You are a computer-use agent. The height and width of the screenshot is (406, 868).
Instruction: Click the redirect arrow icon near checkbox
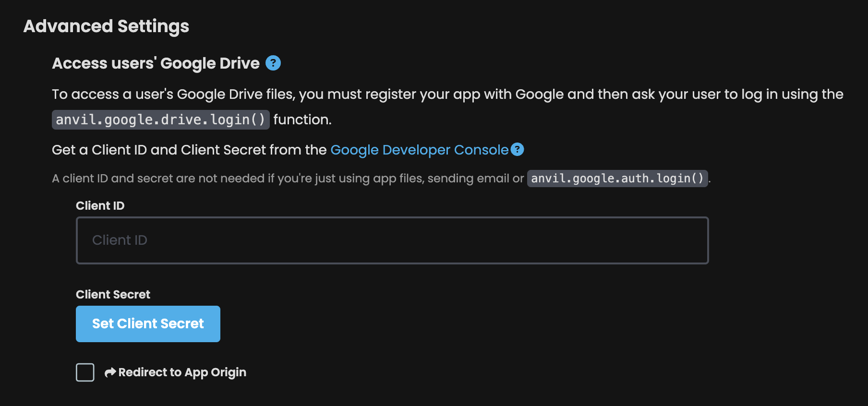pyautogui.click(x=110, y=372)
